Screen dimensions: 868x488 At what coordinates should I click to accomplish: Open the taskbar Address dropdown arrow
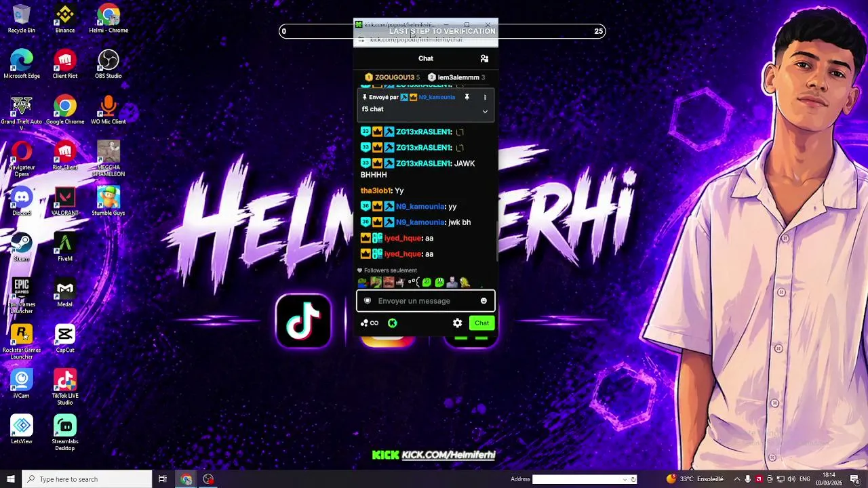pyautogui.click(x=625, y=479)
